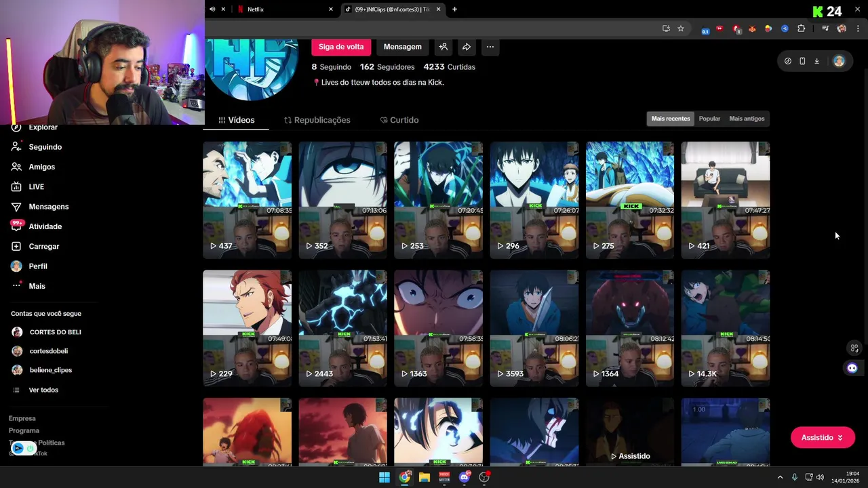Open Discord from the taskbar
The width and height of the screenshot is (868, 488).
pyautogui.click(x=465, y=477)
